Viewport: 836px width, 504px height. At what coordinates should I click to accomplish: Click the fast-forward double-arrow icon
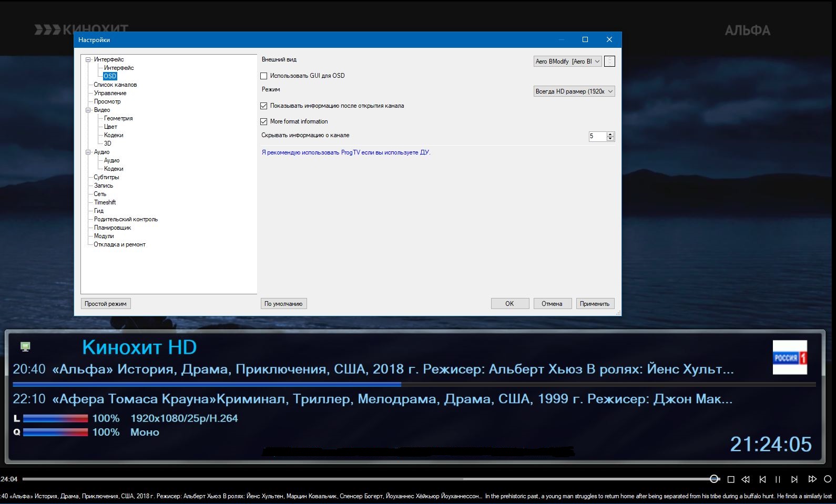pos(812,479)
